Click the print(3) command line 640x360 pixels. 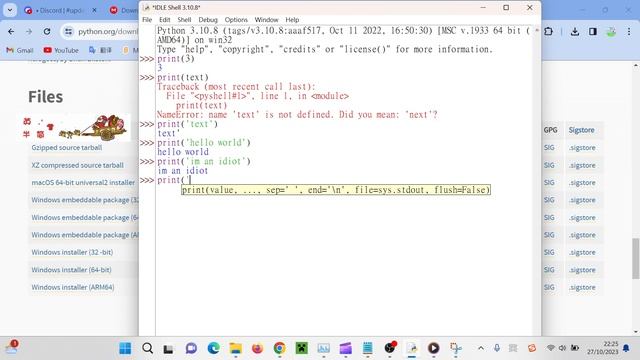176,59
